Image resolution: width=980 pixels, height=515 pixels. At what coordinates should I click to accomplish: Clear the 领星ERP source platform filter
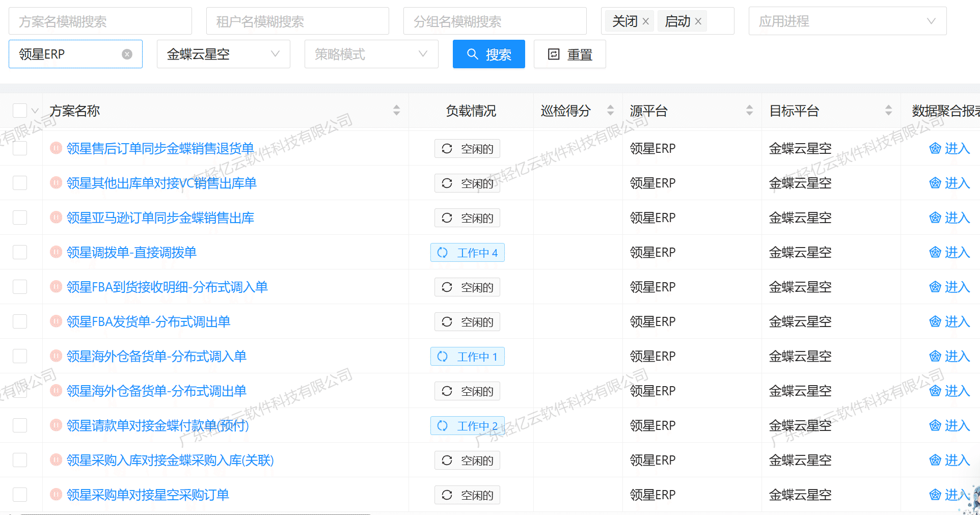point(127,54)
